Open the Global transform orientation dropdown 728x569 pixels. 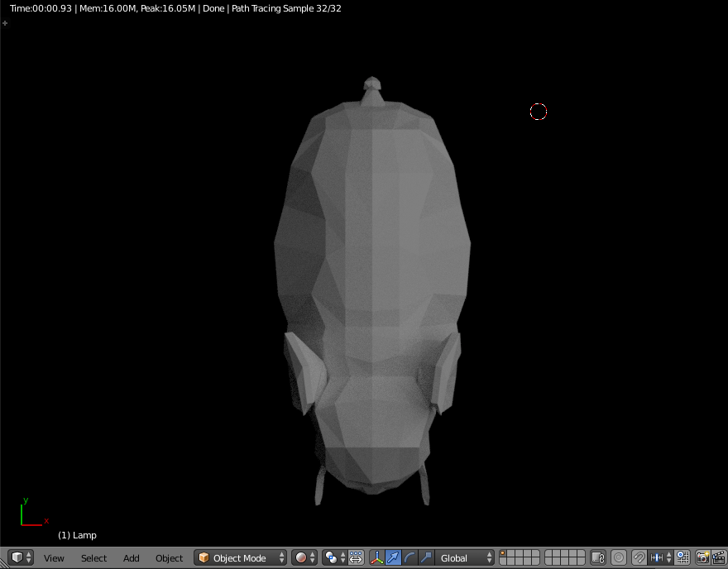[x=465, y=557]
